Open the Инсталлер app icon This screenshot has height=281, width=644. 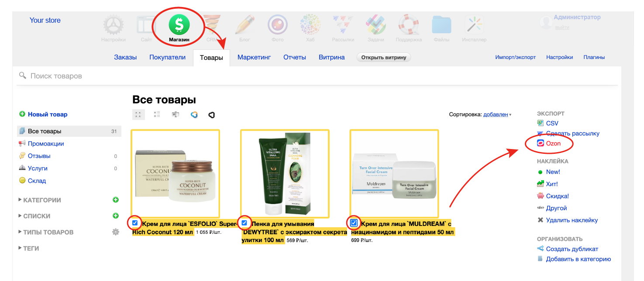click(474, 25)
